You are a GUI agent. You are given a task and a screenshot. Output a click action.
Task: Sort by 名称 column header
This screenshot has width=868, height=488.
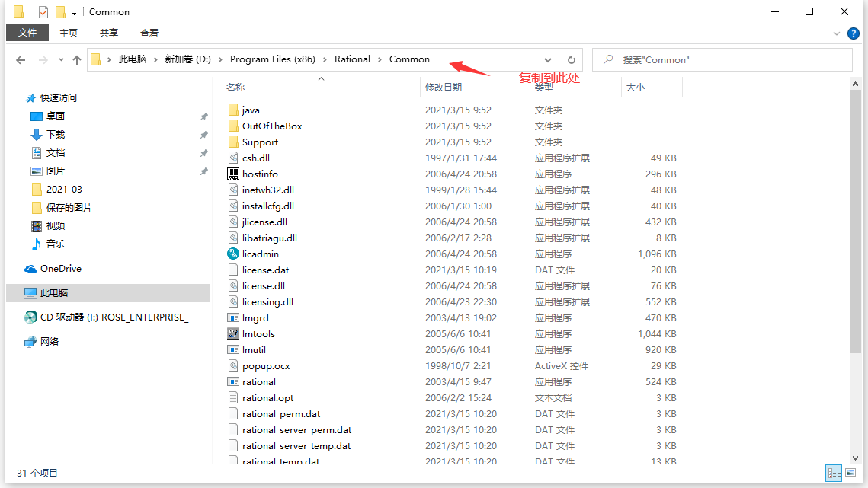pyautogui.click(x=235, y=87)
